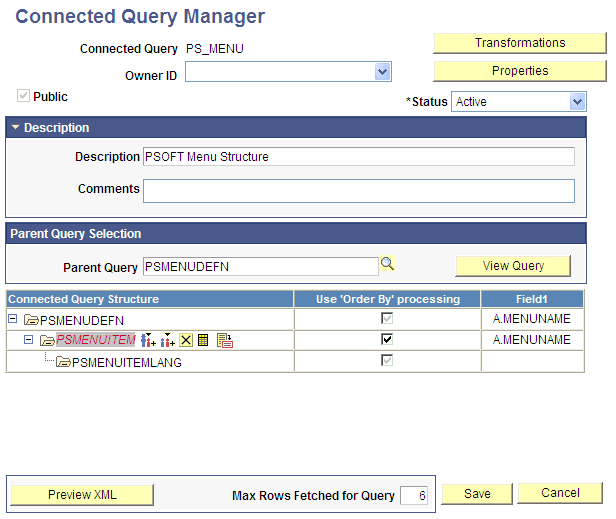The image size is (616, 519).
Task: Collapse the PSMENUDEFN tree node
Action: [x=13, y=319]
